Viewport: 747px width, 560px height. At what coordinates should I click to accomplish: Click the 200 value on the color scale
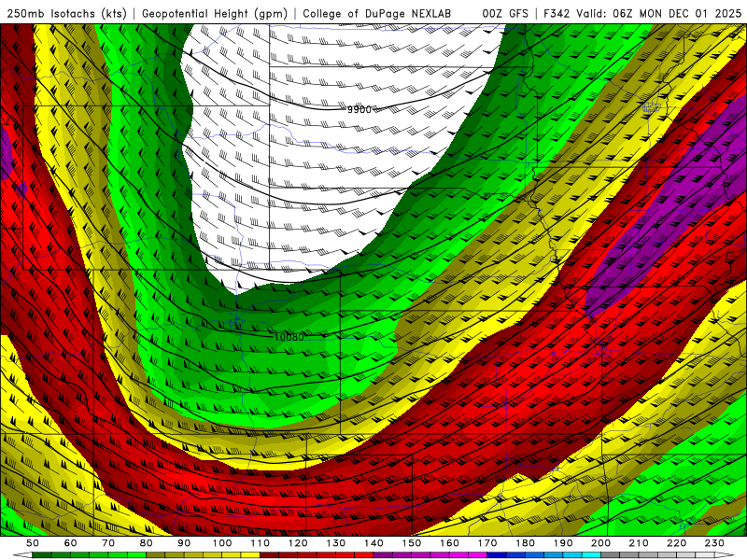[600, 543]
